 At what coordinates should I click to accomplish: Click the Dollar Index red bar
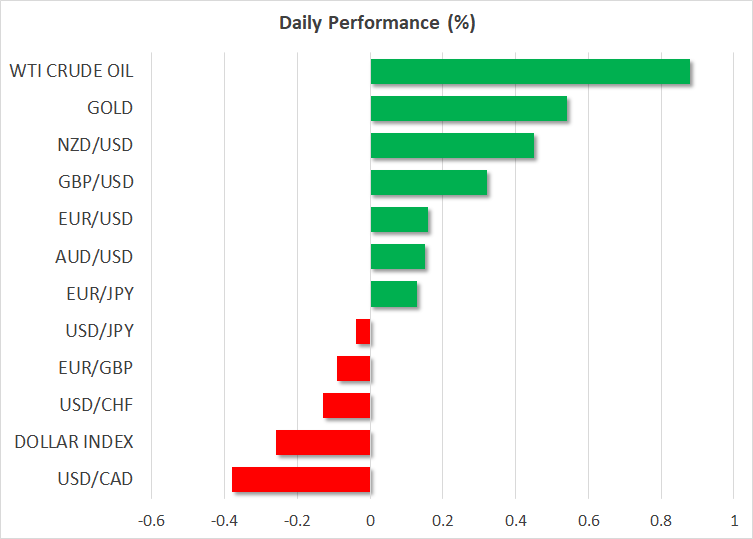pos(323,442)
